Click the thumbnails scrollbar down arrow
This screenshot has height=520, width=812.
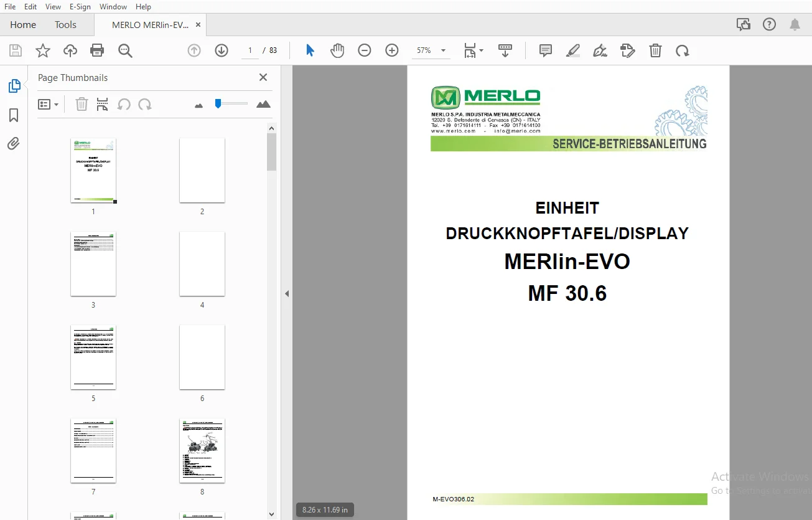(x=271, y=514)
